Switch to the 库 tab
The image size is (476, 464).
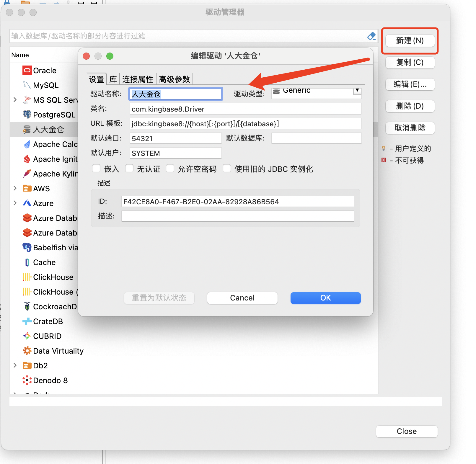(113, 79)
